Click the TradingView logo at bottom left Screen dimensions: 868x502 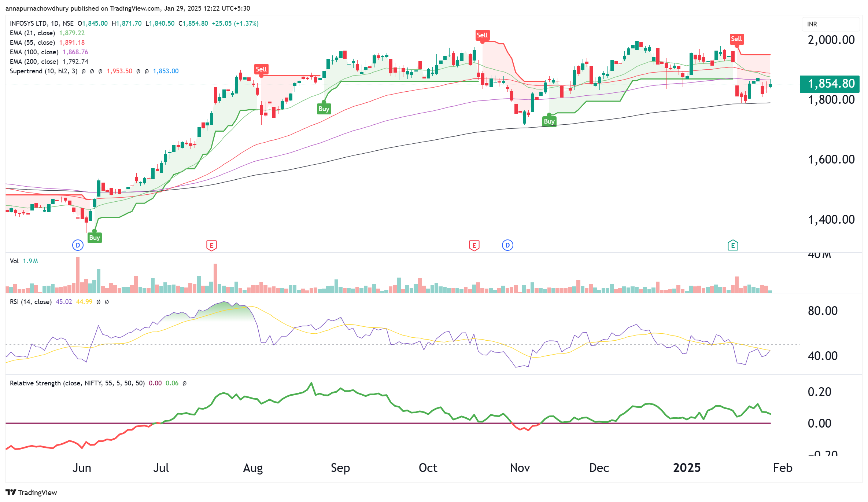[31, 492]
